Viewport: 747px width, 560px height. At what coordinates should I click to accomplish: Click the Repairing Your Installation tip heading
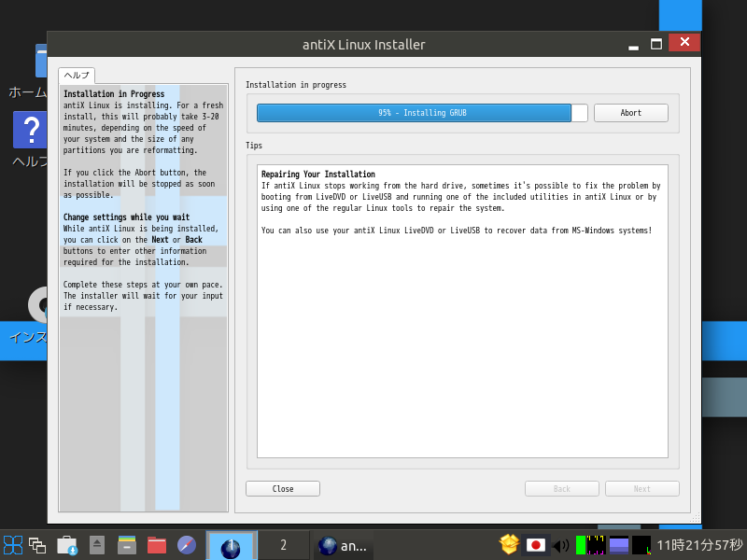[318, 175]
